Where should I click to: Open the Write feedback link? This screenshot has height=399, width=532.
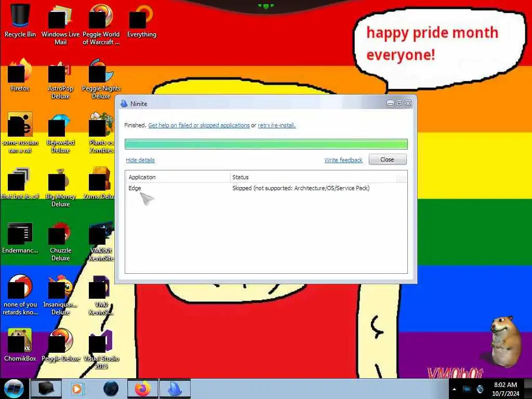(343, 160)
